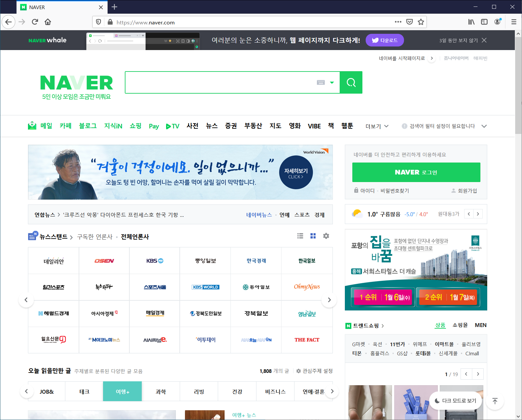Select the 여행+ topic tab

pyautogui.click(x=123, y=391)
